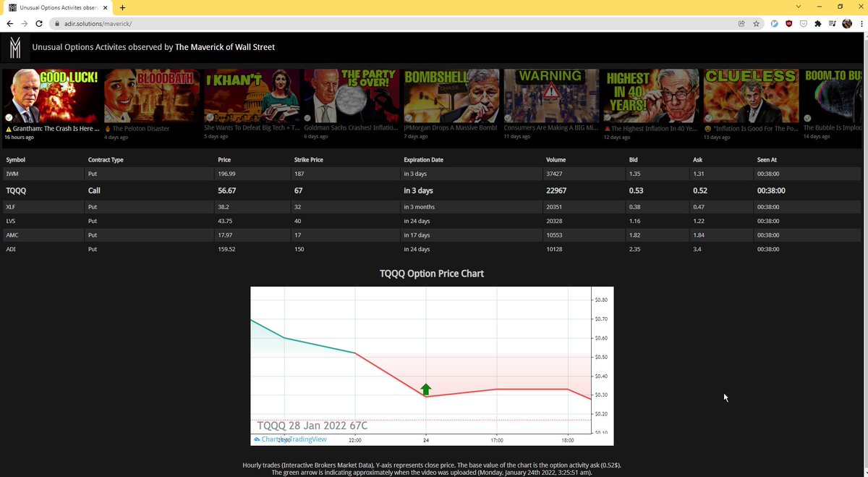The image size is (868, 477).
Task: Select the AMC row symbol
Action: coord(12,235)
